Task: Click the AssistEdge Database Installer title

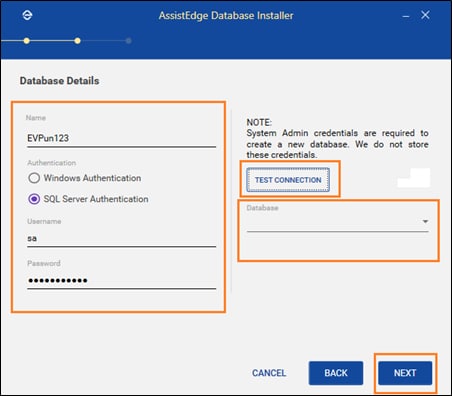Action: [226, 16]
